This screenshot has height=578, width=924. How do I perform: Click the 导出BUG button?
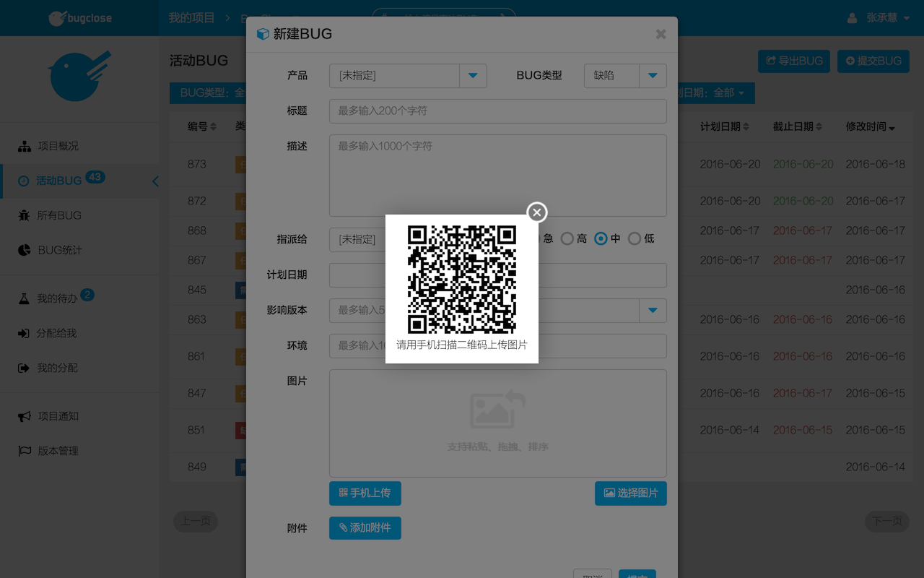pos(794,61)
